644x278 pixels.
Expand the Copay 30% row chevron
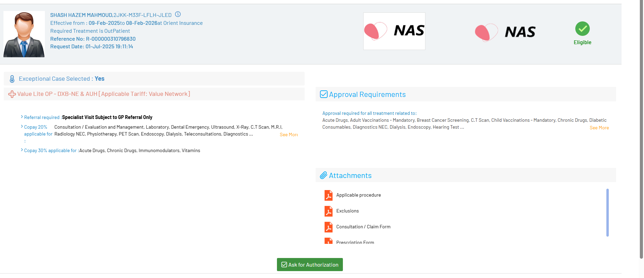(22, 150)
